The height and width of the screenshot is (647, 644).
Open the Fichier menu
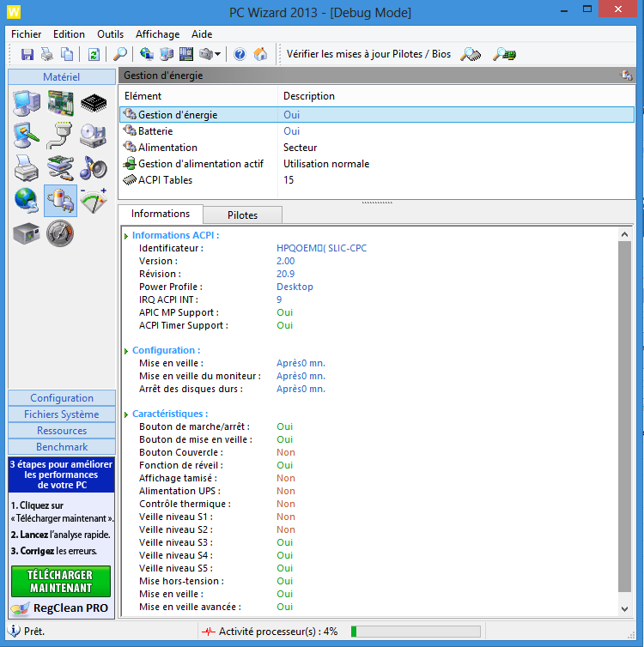pos(26,34)
